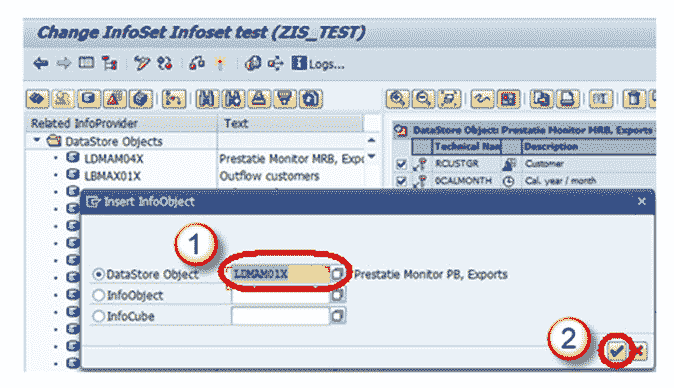Click the branching arrows icon before Logs

(276, 64)
